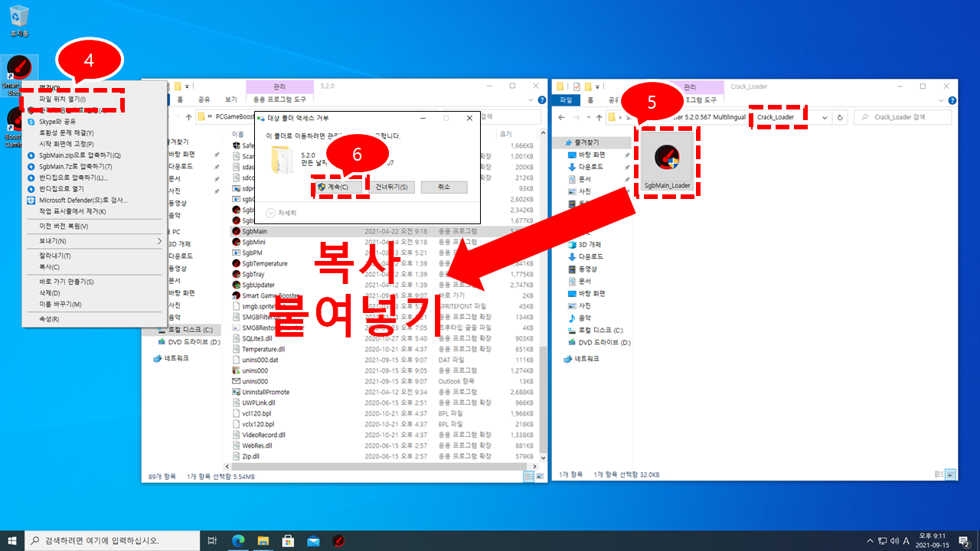Select SgbMain in the 5.2.0 file list
The image size is (980, 551).
[254, 230]
